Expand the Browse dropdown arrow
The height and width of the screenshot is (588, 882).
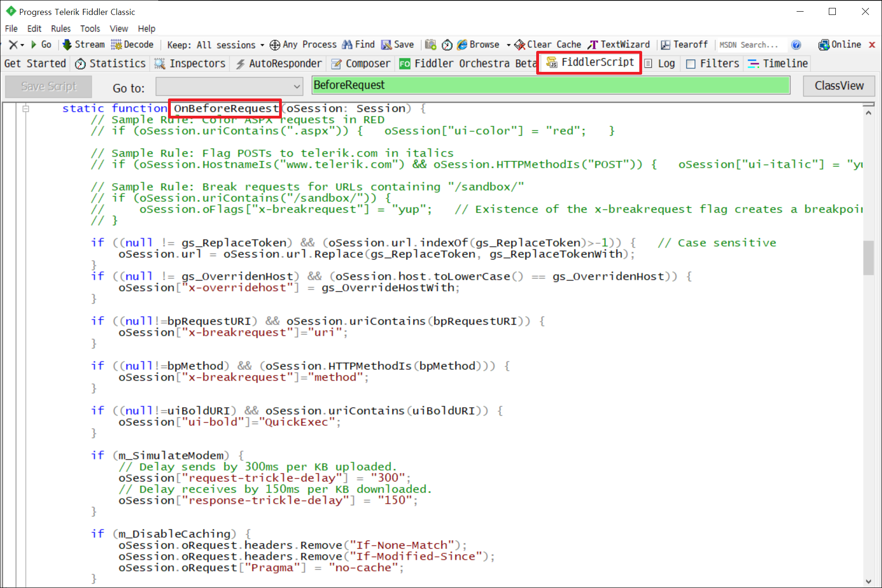tap(508, 45)
